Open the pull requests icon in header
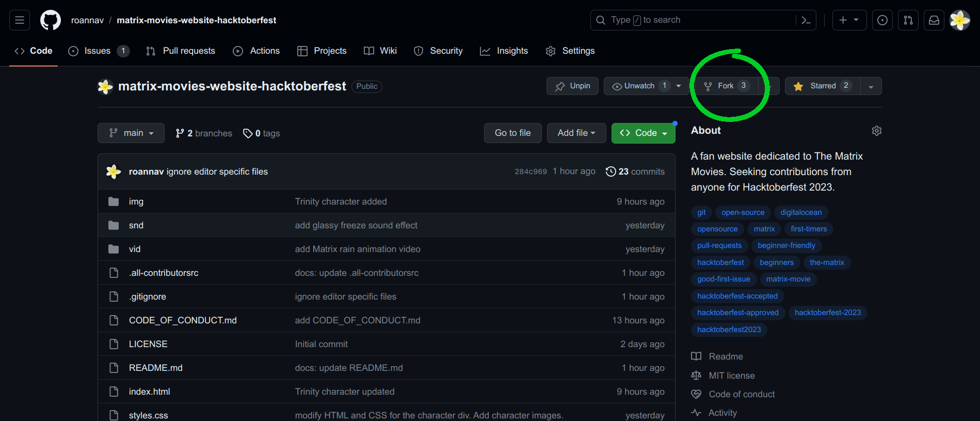The height and width of the screenshot is (421, 980). [908, 20]
